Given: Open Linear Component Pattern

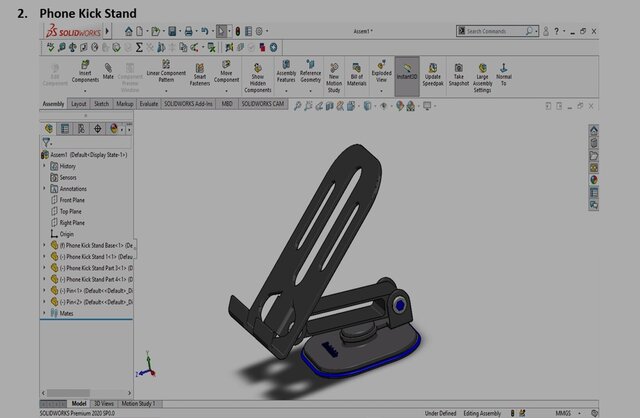Looking at the screenshot, I should [x=166, y=71].
